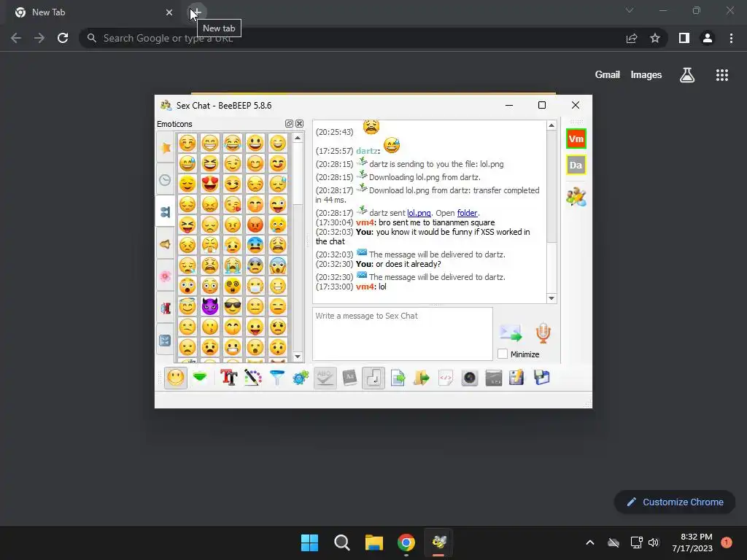Show hidden system tray icons
The width and height of the screenshot is (747, 560).
(x=589, y=542)
